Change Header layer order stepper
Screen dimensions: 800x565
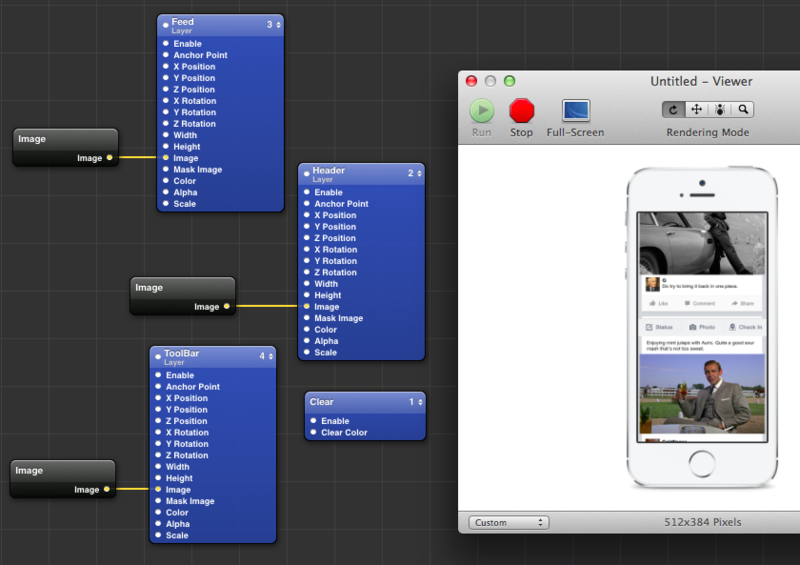click(419, 174)
